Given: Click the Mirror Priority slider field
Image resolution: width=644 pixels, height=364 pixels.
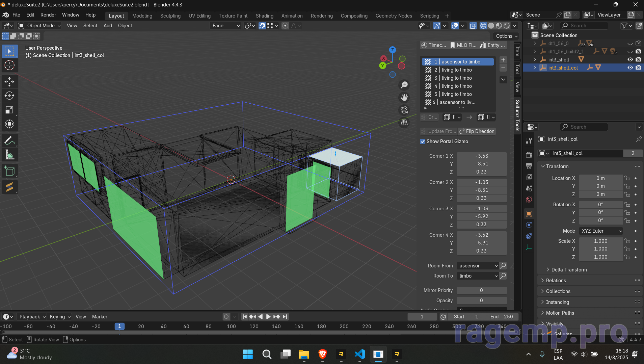Looking at the screenshot, I should click(482, 290).
